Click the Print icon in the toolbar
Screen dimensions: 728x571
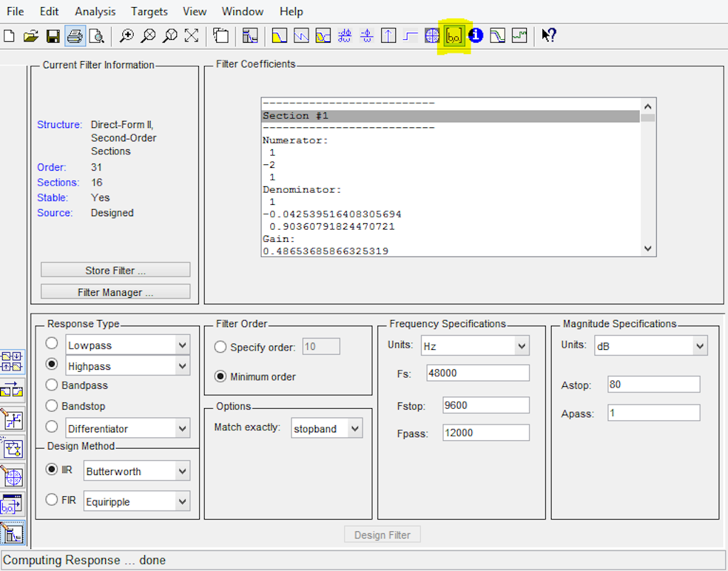coord(75,36)
